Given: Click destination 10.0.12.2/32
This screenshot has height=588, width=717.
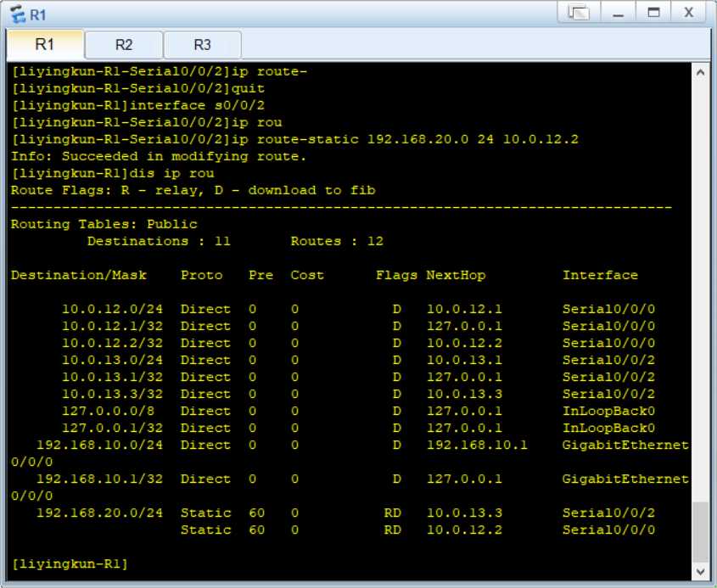Looking at the screenshot, I should (x=112, y=343).
